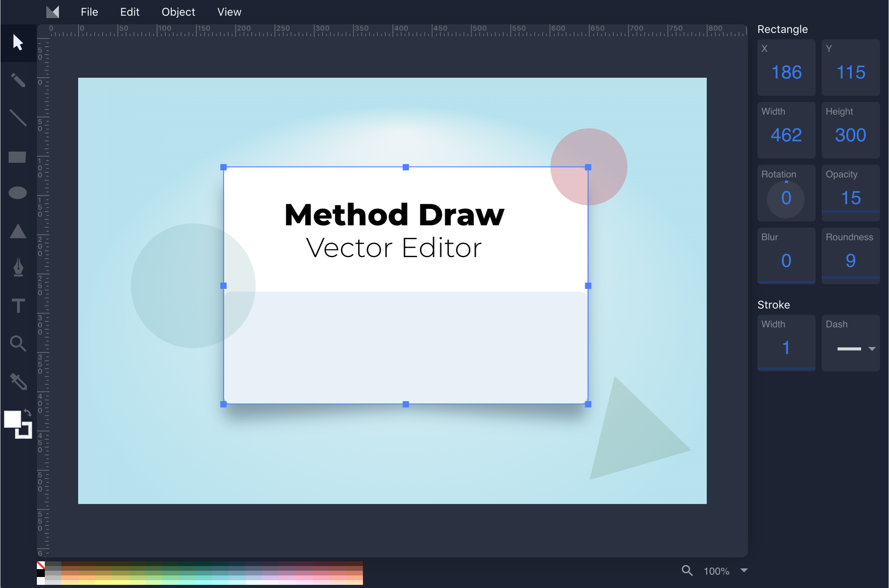889x588 pixels.
Task: Click the Width input field
Action: pos(787,135)
